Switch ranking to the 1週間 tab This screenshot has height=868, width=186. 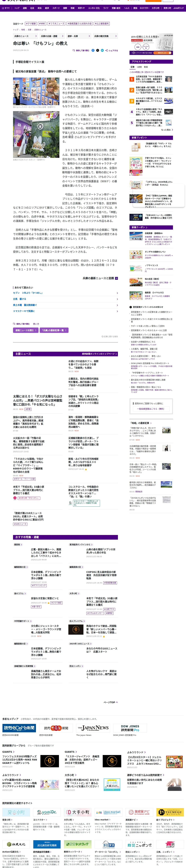[139, 67]
